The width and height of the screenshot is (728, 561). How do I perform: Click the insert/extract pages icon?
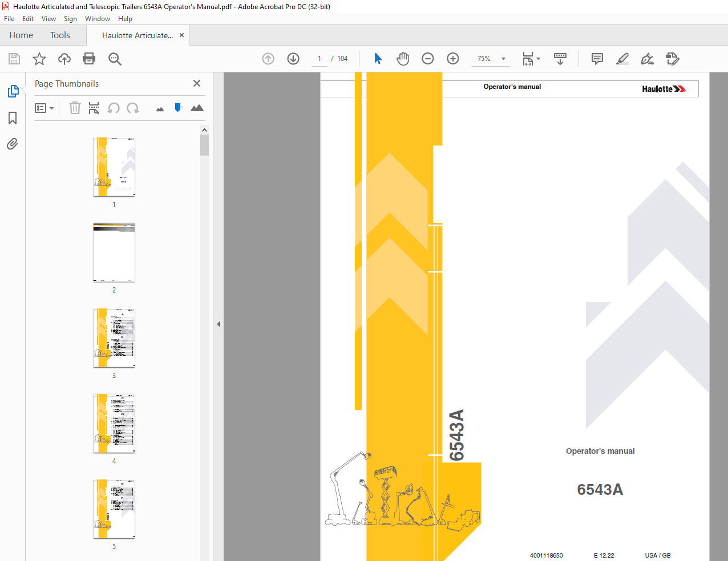pos(94,108)
